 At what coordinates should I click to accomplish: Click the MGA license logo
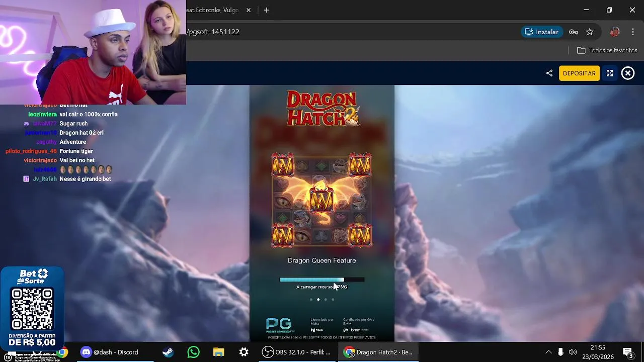click(316, 330)
